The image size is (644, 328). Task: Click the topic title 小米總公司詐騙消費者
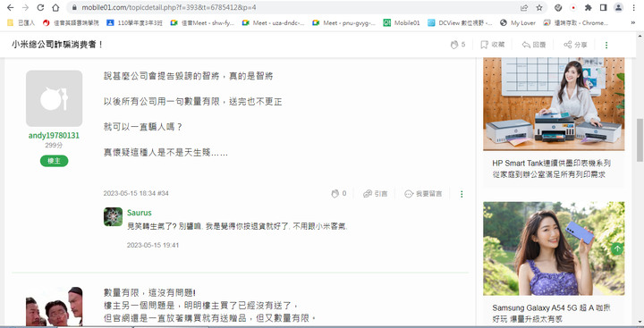(x=57, y=45)
